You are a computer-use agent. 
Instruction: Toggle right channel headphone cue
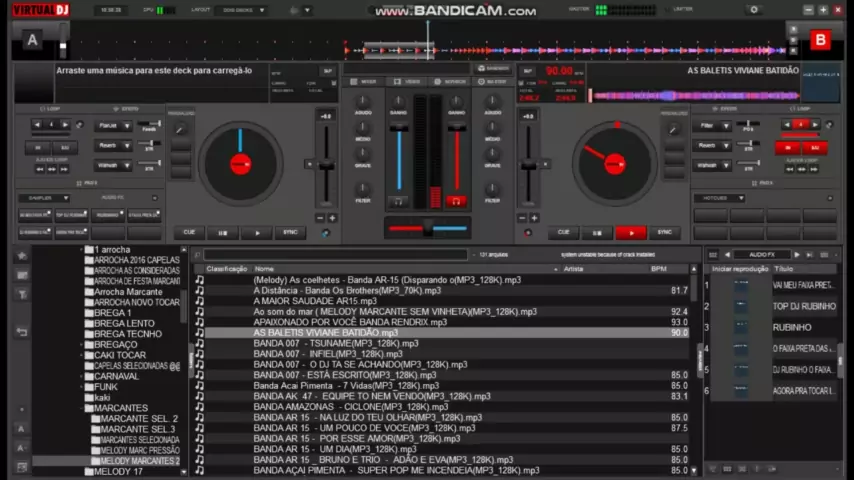[x=456, y=201]
